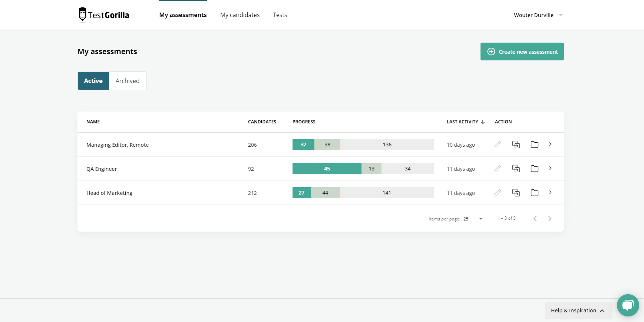Open QA Engineer row chevron

pos(550,168)
